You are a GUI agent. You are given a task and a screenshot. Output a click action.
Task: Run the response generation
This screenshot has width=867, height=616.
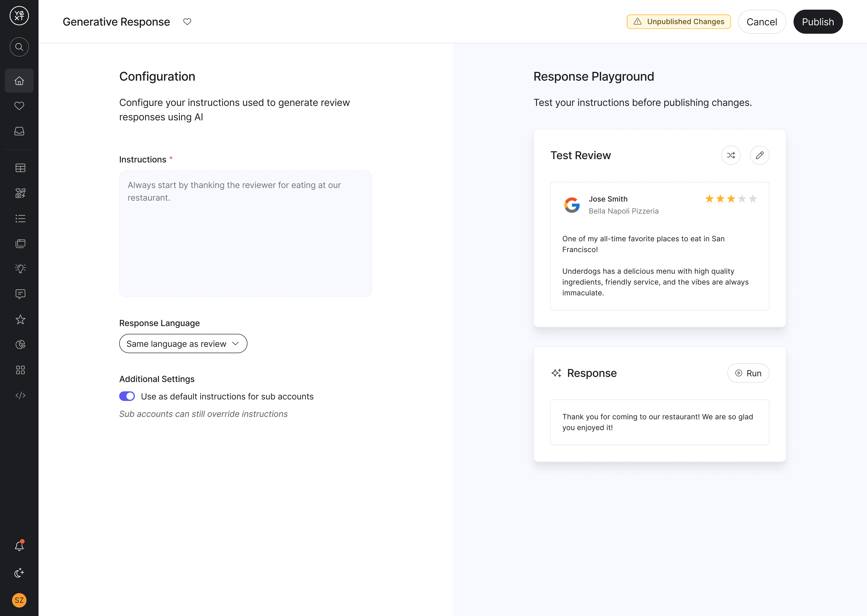coord(748,373)
